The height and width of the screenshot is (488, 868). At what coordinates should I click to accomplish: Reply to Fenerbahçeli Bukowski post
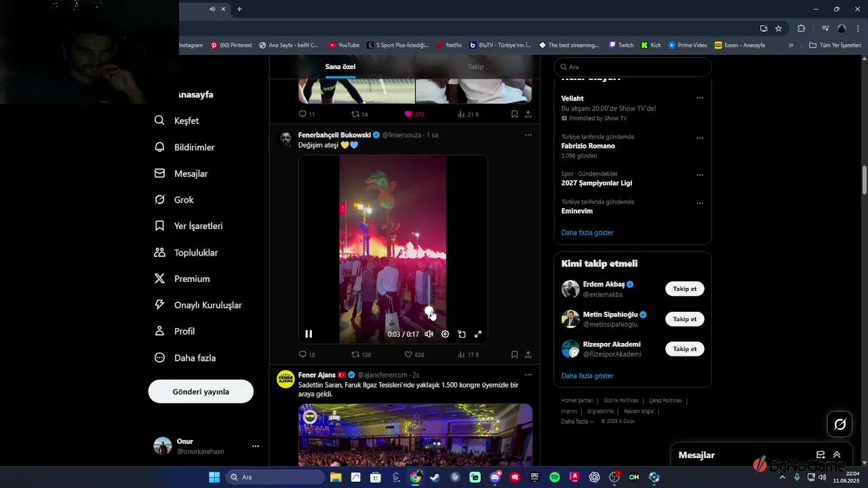point(307,354)
